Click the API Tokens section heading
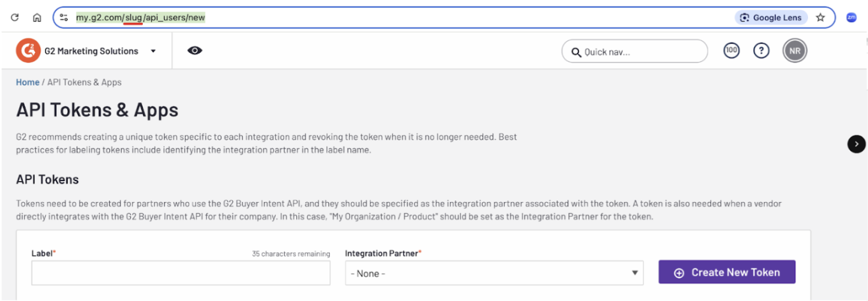The width and height of the screenshot is (868, 301). click(47, 179)
